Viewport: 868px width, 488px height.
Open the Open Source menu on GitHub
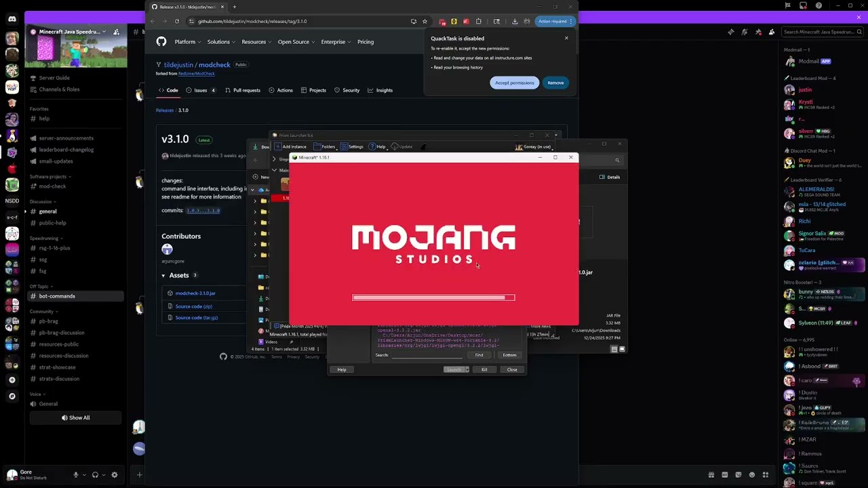click(x=296, y=42)
